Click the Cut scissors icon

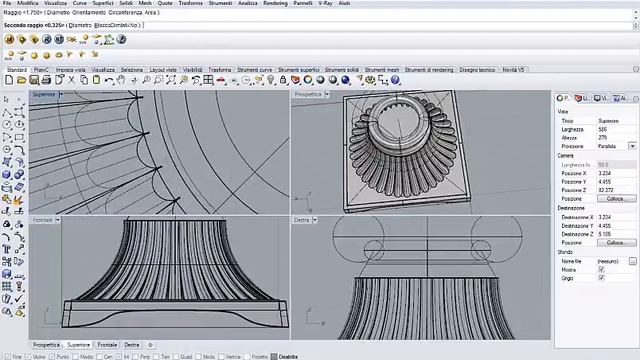click(71, 80)
